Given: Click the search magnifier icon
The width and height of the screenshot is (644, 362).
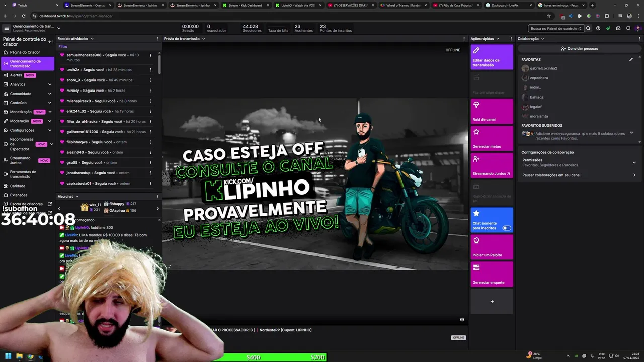Looking at the screenshot, I should point(588,28).
